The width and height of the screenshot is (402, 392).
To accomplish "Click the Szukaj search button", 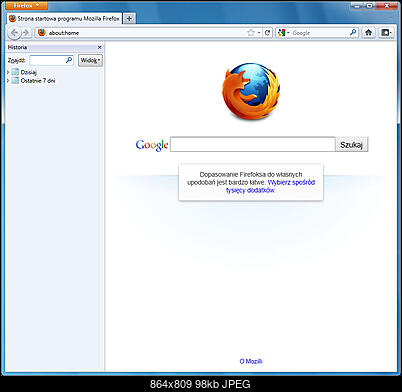I will [x=351, y=145].
